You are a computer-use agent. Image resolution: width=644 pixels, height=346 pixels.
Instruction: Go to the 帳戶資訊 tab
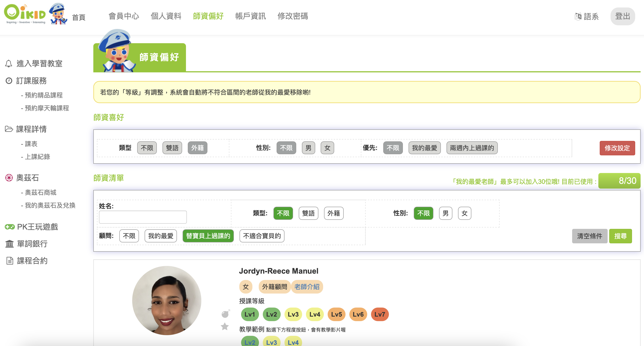pos(251,16)
